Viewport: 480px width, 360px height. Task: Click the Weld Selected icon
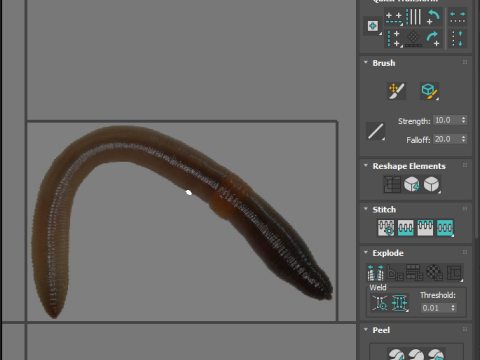(x=400, y=303)
